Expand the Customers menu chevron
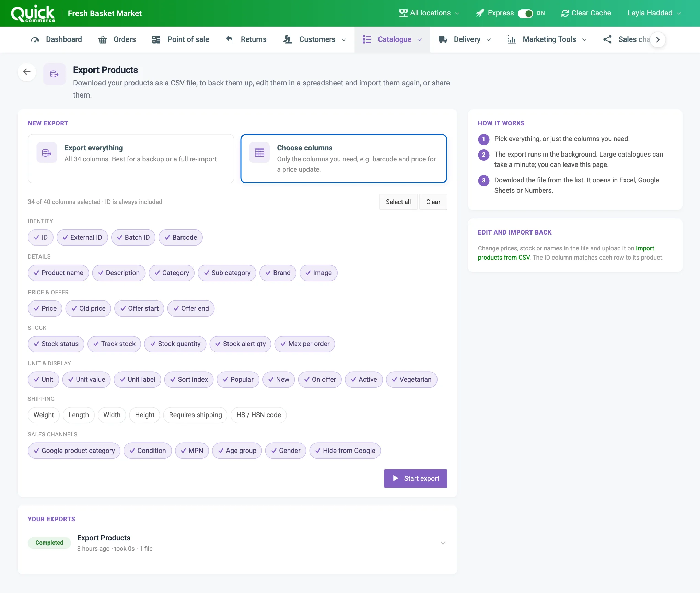The width and height of the screenshot is (700, 593). tap(344, 40)
